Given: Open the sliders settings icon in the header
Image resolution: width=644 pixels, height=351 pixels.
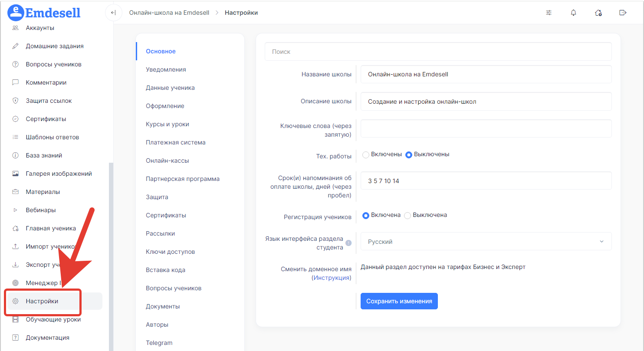Looking at the screenshot, I should pos(549,13).
